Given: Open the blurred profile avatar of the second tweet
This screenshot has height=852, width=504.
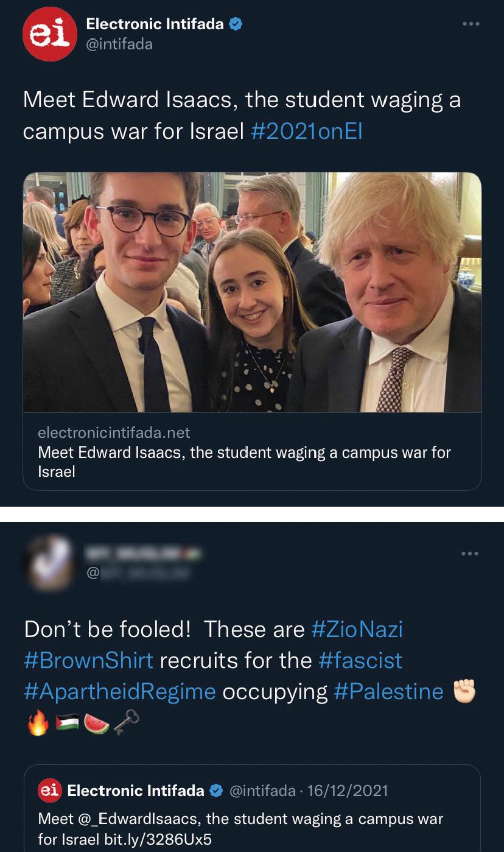Looking at the screenshot, I should (50, 562).
